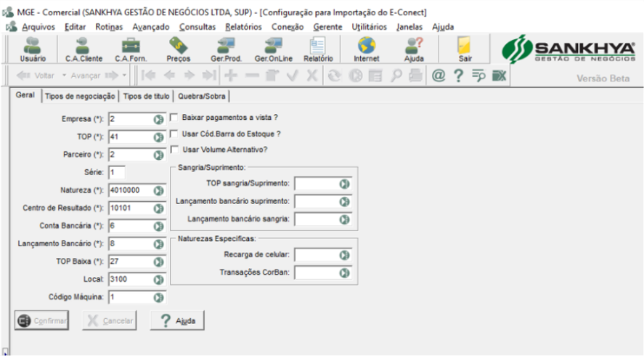This screenshot has height=356, width=644.
Task: Switch to Quebra/Sobra tab
Action: (202, 96)
